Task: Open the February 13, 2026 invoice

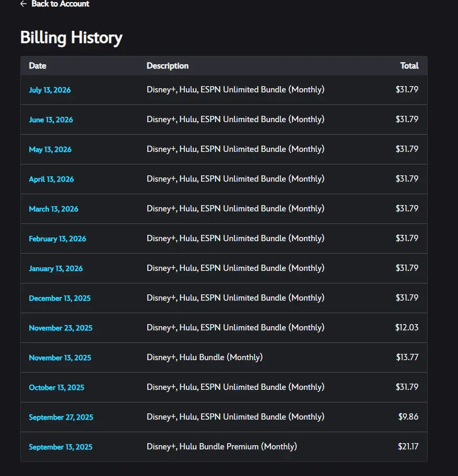Action: pyautogui.click(x=57, y=239)
